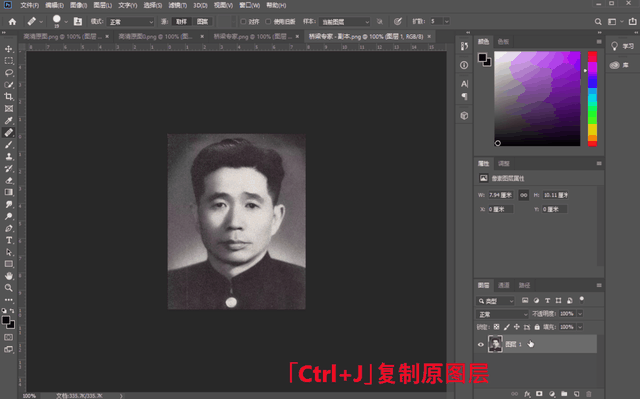Viewport: 640px width, 399px height.
Task: Select the Hand tool
Action: [x=9, y=276]
